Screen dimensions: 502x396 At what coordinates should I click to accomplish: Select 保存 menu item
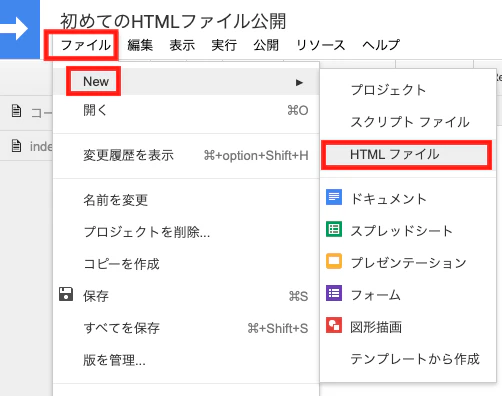186,296
